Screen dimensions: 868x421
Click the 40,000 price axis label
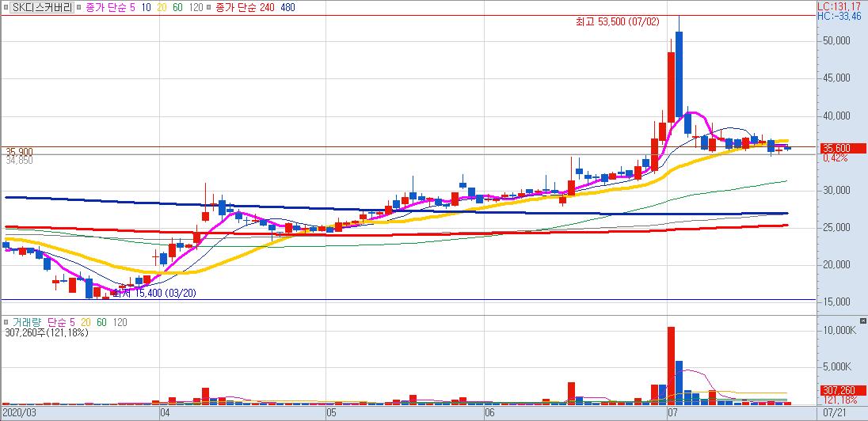pos(836,116)
